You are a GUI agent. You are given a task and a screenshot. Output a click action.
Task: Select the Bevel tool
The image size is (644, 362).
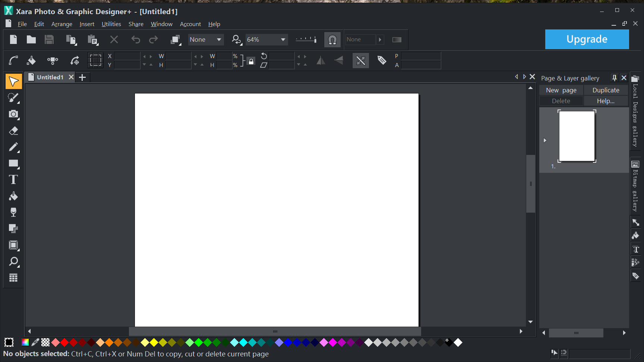click(14, 245)
